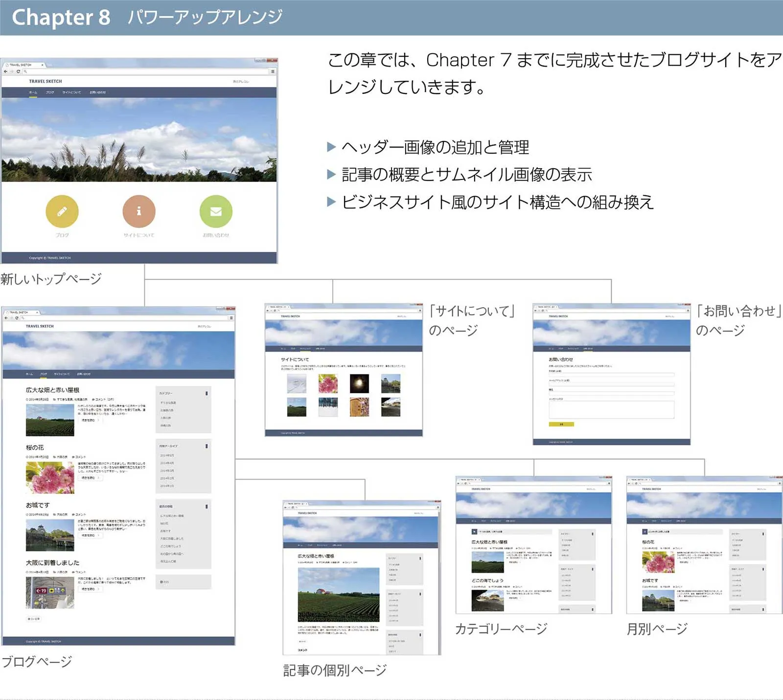Click the comment icon under 広大な畑と赤い屋根

pyautogui.click(x=93, y=399)
